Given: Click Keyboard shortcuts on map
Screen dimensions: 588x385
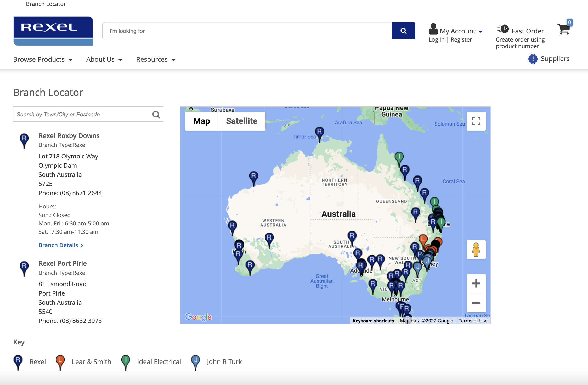Looking at the screenshot, I should coord(373,321).
